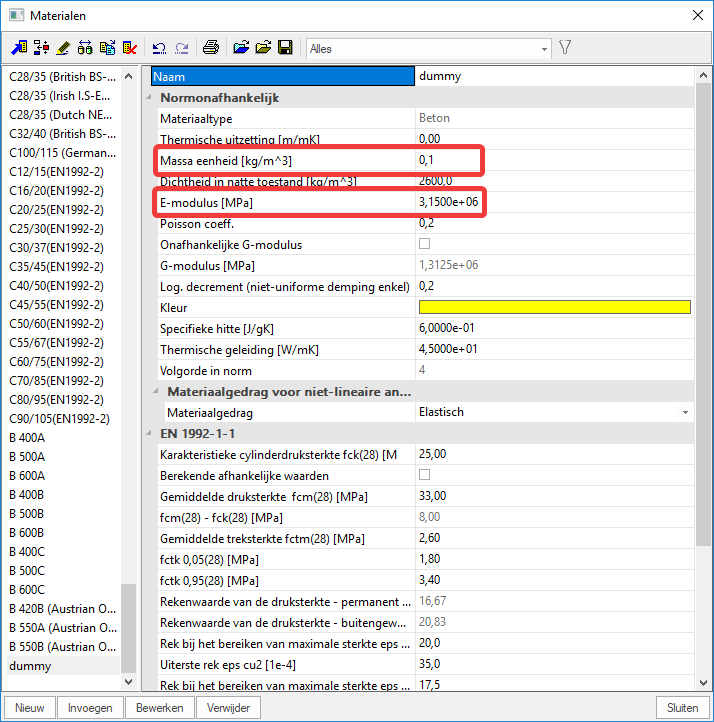Collapse the EN 1992-1-1 section
The height and width of the screenshot is (722, 714).
pos(151,434)
